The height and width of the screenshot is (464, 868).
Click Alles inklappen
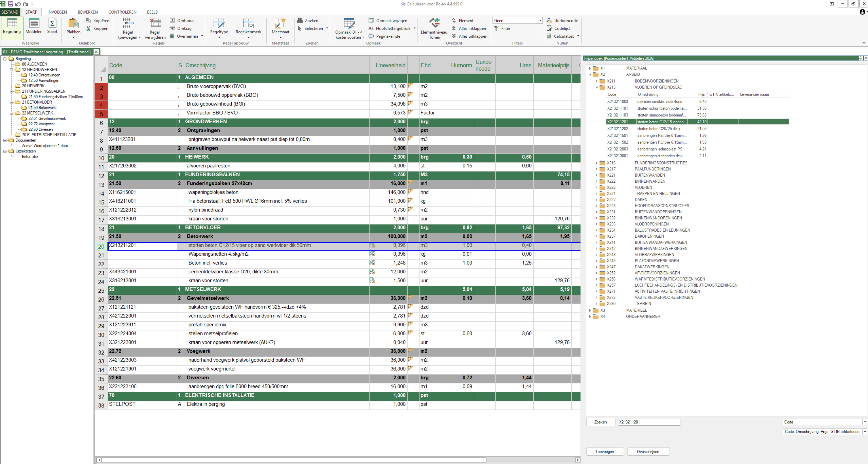tap(469, 28)
